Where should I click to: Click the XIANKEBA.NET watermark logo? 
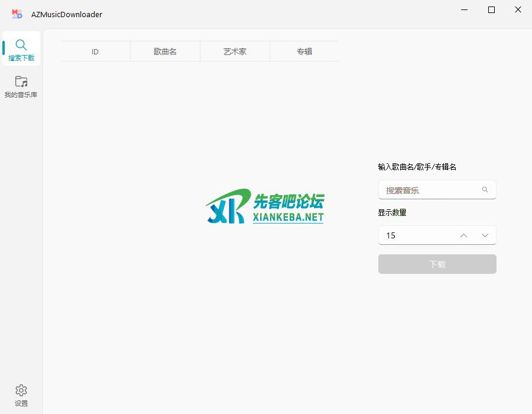pyautogui.click(x=265, y=207)
